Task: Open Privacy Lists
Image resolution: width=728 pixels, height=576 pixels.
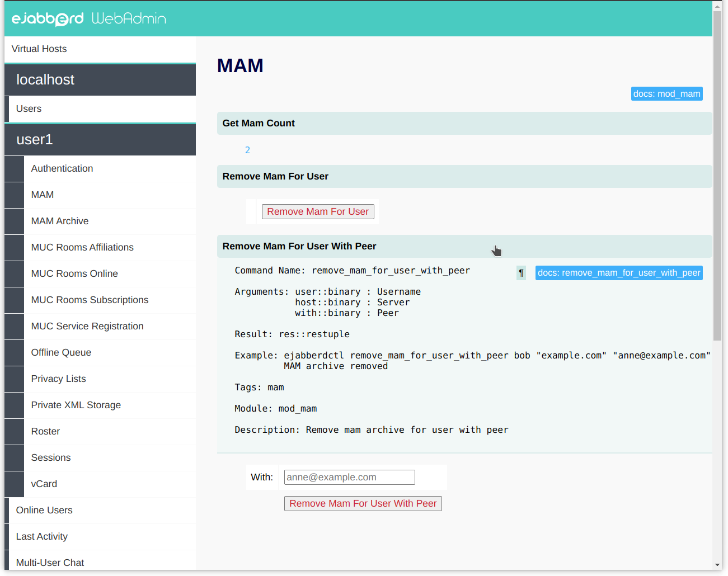Action: point(110,379)
